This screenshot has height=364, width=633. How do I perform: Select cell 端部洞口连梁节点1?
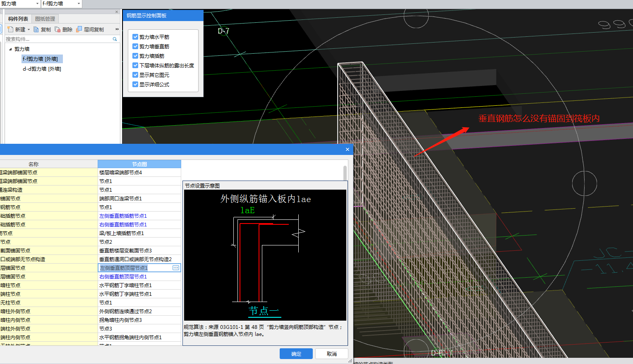139,199
